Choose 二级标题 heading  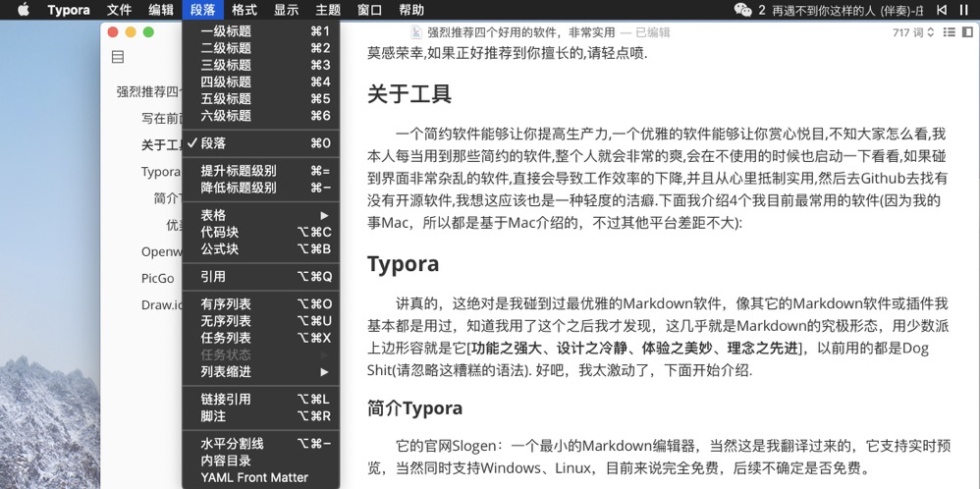(260, 48)
